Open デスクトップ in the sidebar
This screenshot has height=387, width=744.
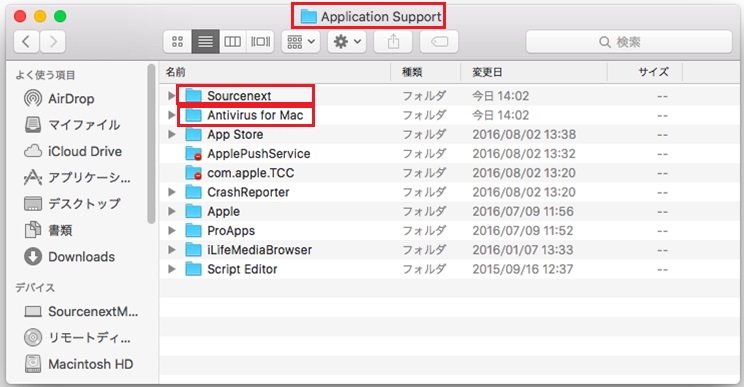[x=72, y=204]
